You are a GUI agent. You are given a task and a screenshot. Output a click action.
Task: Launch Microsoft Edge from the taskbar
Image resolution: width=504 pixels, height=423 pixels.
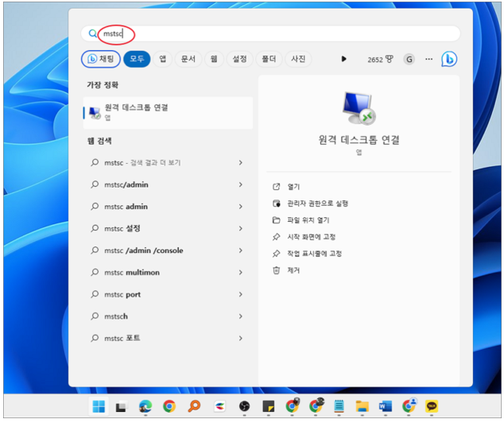[145, 407]
